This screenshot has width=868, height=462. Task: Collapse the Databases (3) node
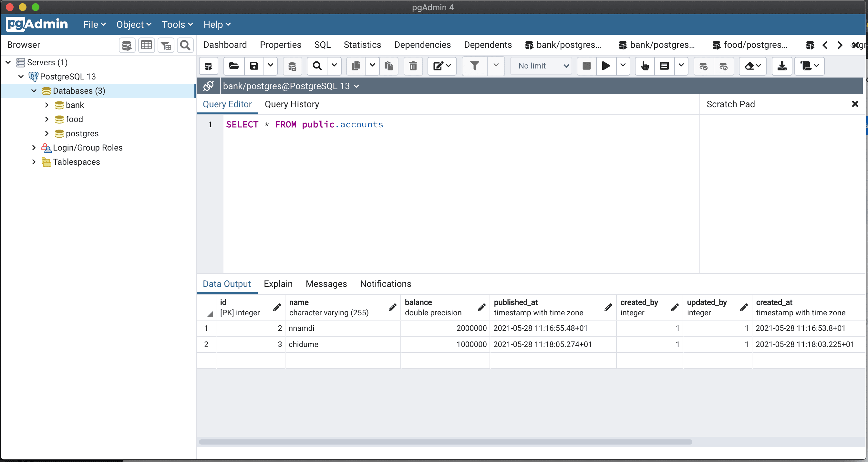34,91
